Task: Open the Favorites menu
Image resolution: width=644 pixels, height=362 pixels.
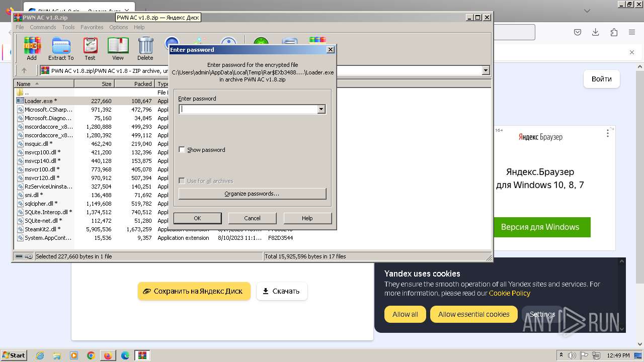Action: point(92,27)
